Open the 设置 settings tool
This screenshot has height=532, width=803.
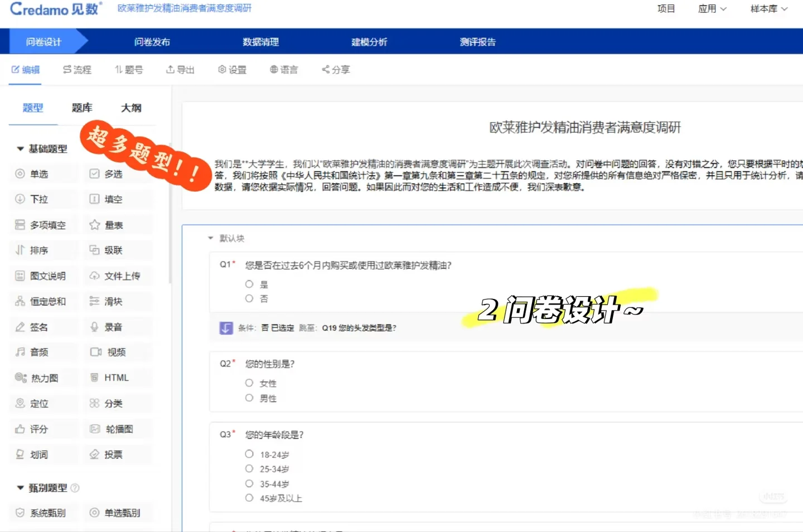point(232,70)
